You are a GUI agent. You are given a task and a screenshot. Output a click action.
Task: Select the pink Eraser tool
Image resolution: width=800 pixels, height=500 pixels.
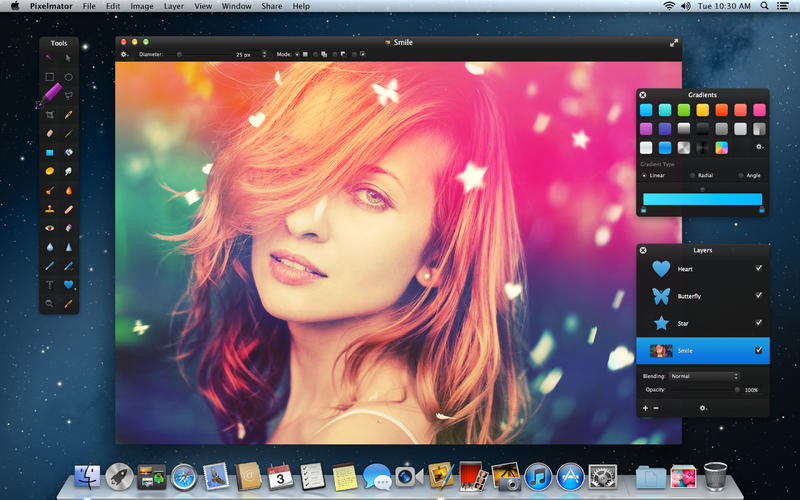(49, 134)
